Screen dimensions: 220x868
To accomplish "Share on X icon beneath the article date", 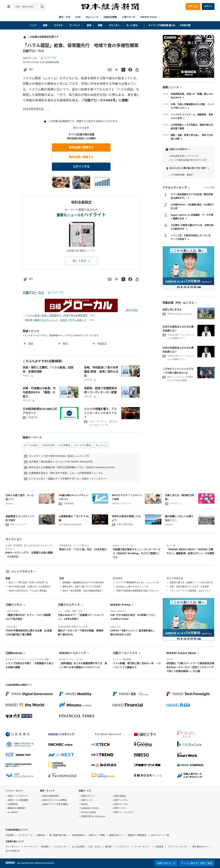I will pos(123,70).
